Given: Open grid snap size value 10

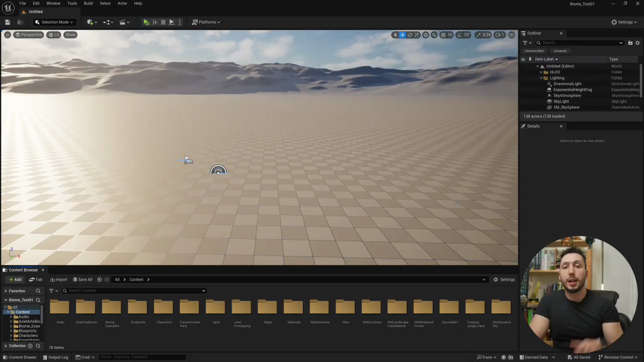Looking at the screenshot, I should pyautogui.click(x=450, y=35).
